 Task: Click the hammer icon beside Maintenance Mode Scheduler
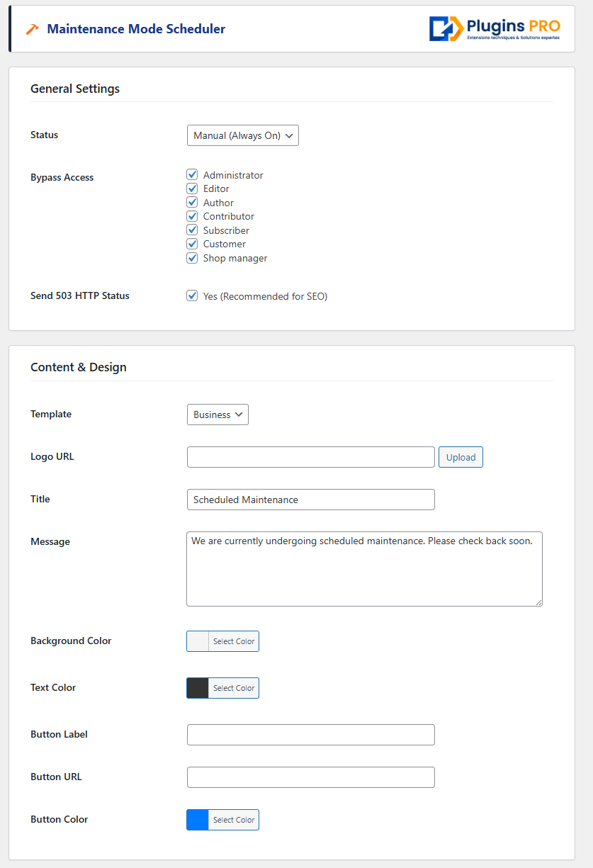tap(32, 29)
